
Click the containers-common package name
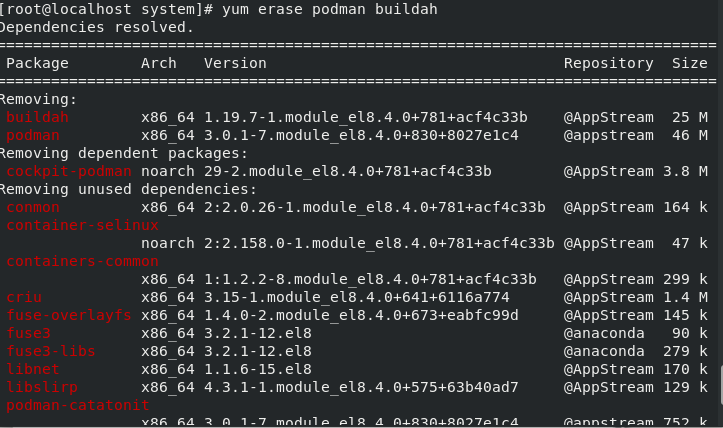coord(82,261)
